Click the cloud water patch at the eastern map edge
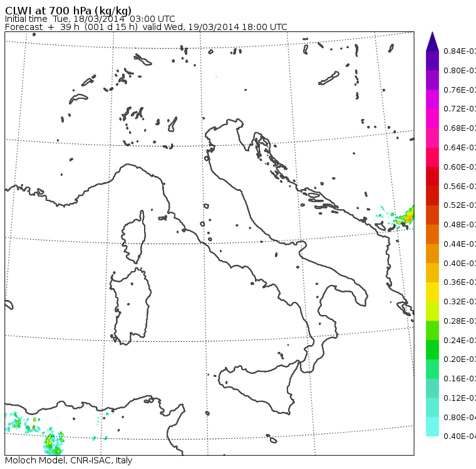The height and width of the screenshot is (469, 476). pos(406,217)
